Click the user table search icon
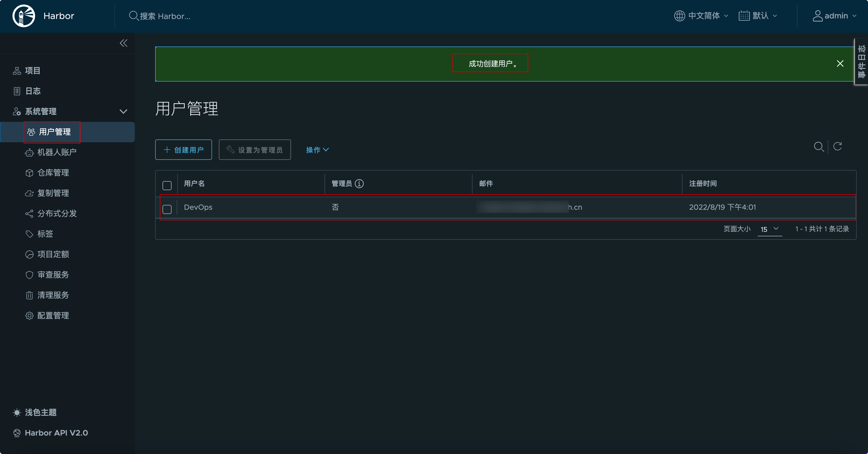This screenshot has width=868, height=454. click(x=819, y=147)
